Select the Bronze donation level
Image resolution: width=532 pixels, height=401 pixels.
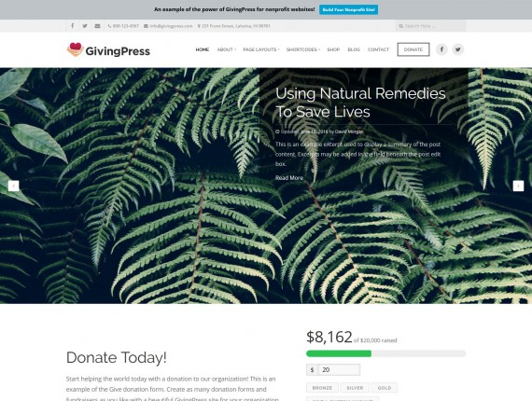click(x=322, y=388)
